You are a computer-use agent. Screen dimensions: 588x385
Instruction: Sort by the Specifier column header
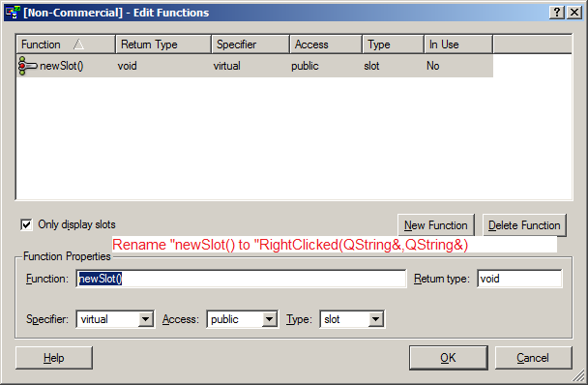[x=250, y=44]
